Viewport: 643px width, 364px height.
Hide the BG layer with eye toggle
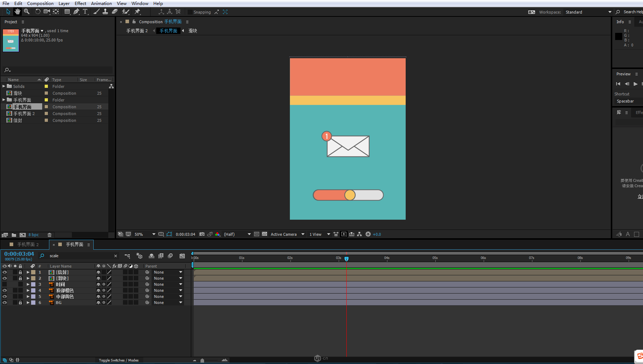[5, 303]
